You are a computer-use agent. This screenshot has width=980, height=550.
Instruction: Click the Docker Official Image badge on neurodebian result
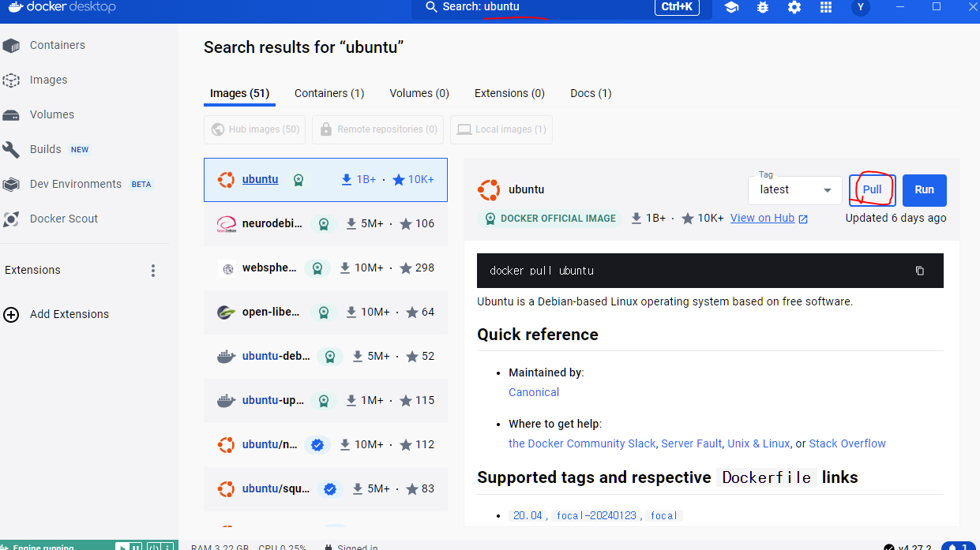point(324,224)
